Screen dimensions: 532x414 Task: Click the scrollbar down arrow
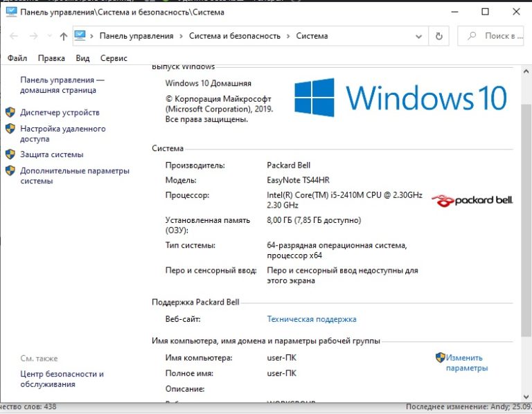coord(526,397)
